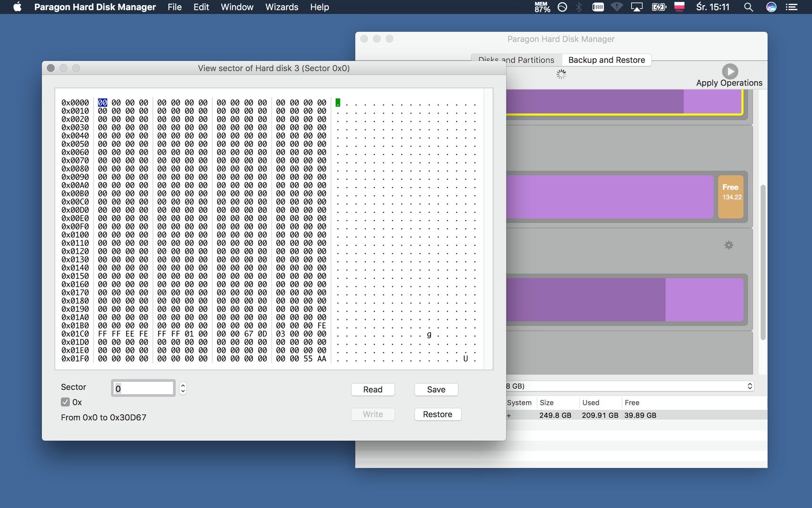
Task: Click the 0D byte in row 0x01C0
Action: [x=262, y=334]
